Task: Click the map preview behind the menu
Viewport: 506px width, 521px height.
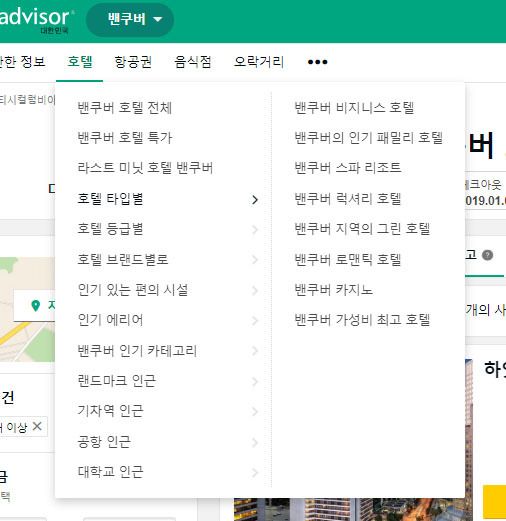Action: point(27,309)
